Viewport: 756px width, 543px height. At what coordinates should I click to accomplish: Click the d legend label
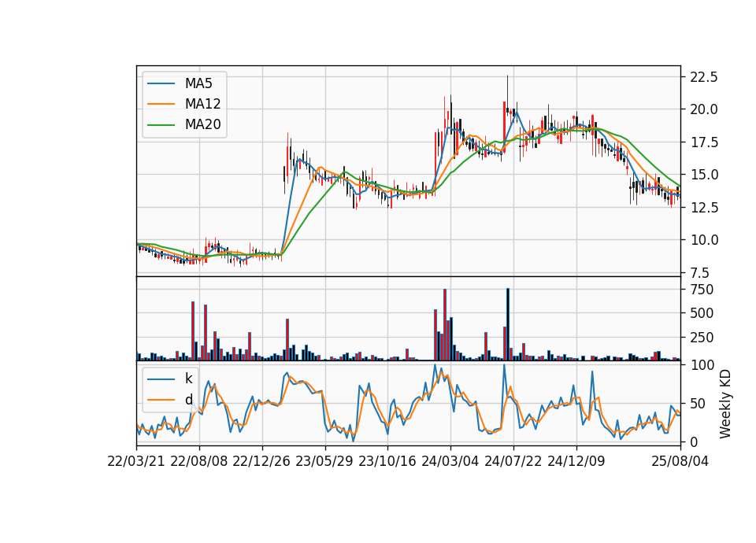[x=188, y=400]
